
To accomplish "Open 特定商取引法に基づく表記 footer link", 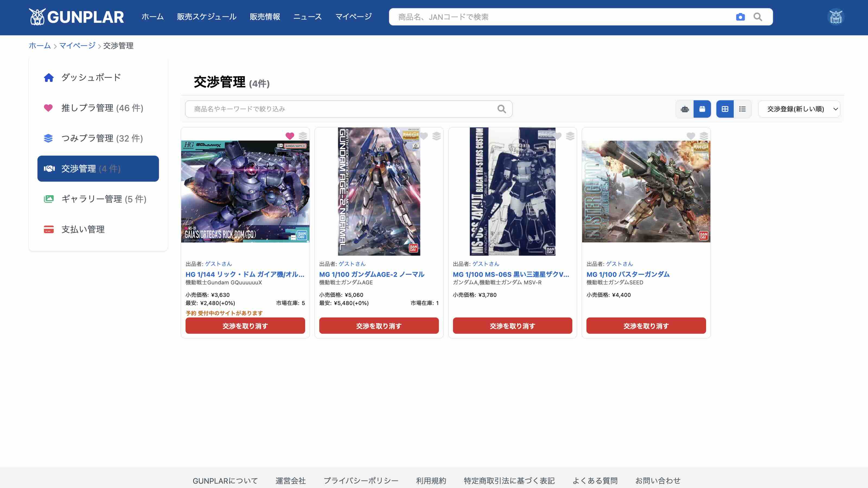I will click(x=509, y=481).
